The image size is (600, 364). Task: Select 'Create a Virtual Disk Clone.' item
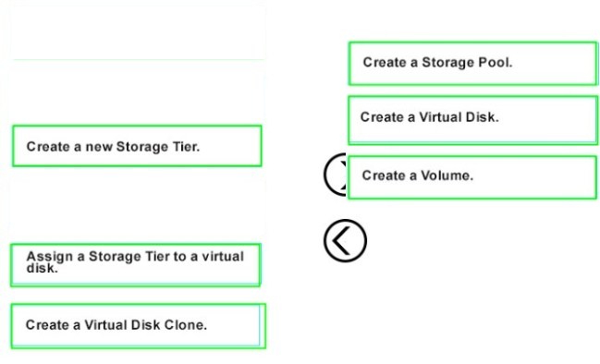click(138, 326)
